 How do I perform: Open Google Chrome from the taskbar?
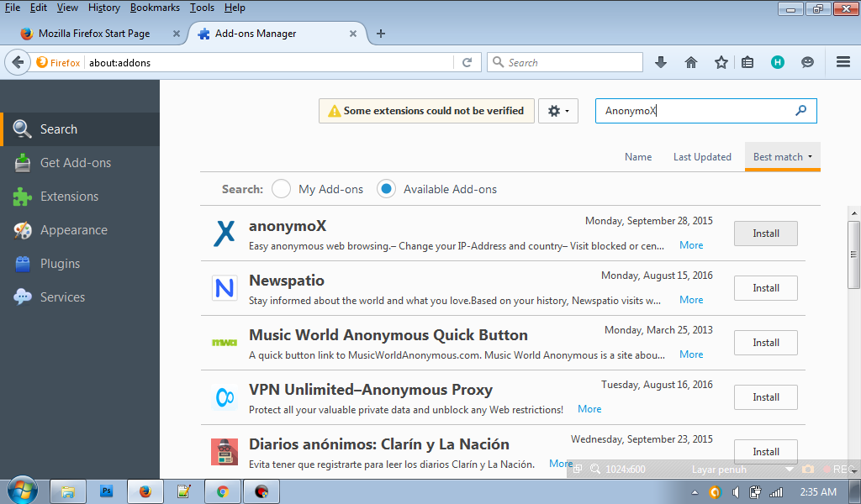[x=222, y=491]
